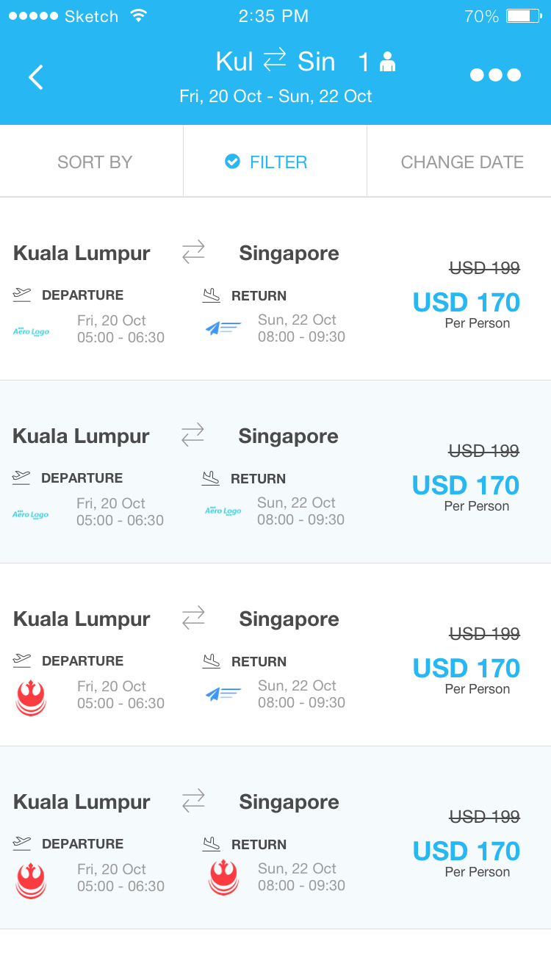Tap the passenger count person icon
The image size is (551, 980).
click(387, 63)
